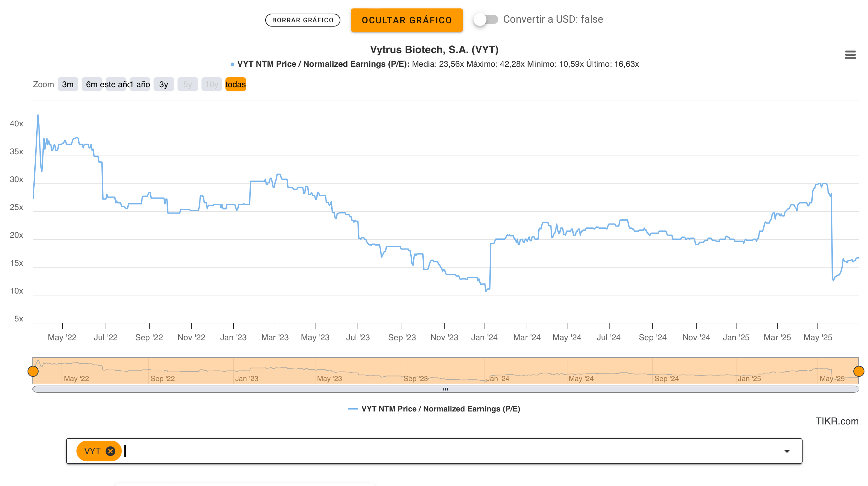868x486 pixels.
Task: Toggle Convertir a USD switch
Action: (x=485, y=19)
